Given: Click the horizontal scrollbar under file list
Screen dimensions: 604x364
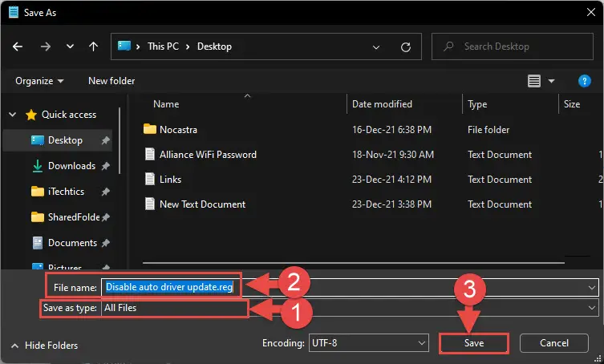Looking at the screenshot, I should [353, 263].
